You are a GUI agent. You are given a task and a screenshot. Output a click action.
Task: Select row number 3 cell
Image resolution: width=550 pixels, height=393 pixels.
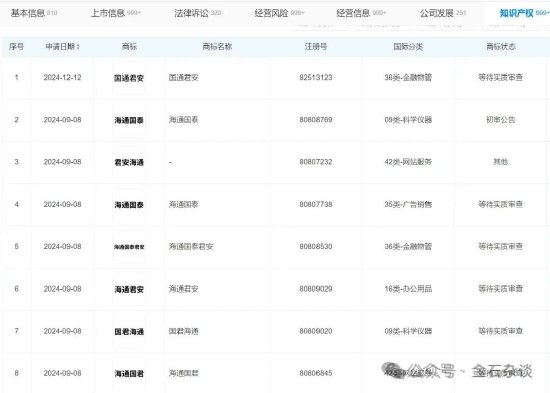click(x=16, y=162)
